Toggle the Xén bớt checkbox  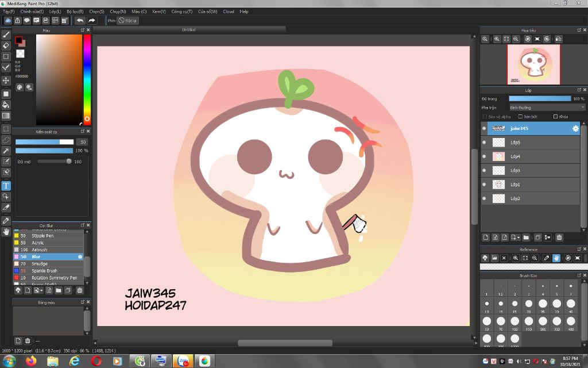point(520,117)
